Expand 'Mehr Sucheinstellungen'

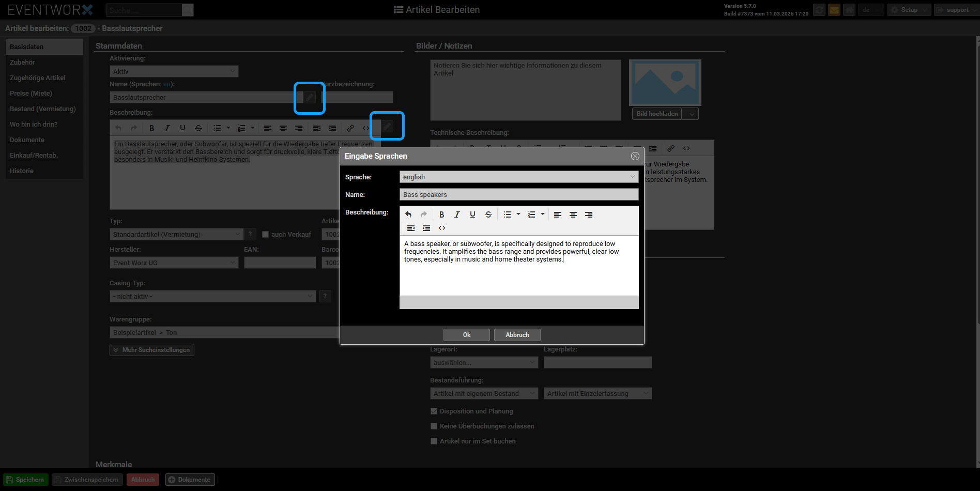coord(152,350)
